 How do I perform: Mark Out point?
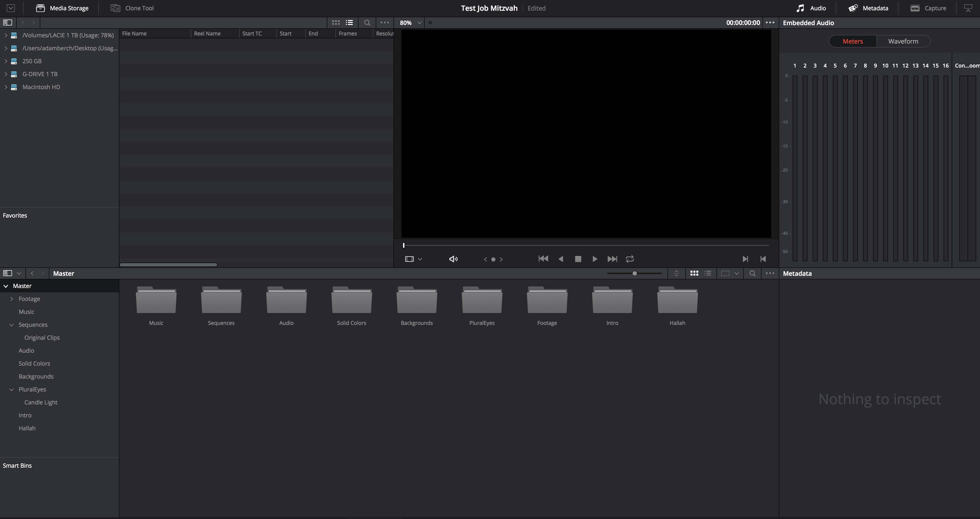pyautogui.click(x=763, y=259)
